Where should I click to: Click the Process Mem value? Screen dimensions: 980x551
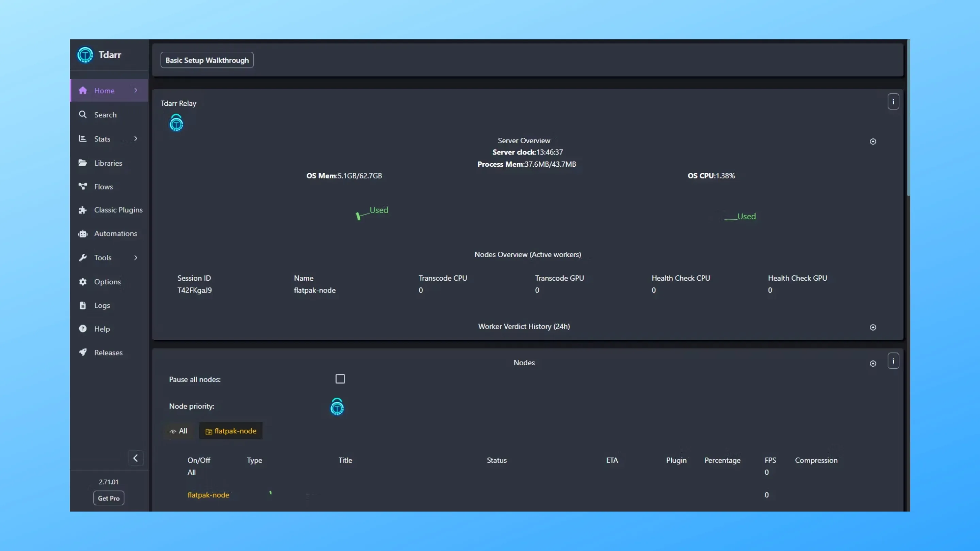pyautogui.click(x=550, y=164)
